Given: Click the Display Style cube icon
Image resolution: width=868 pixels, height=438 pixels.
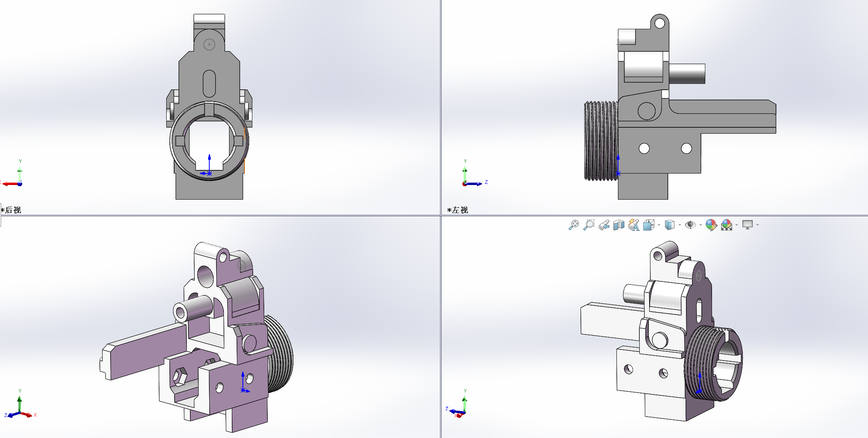Looking at the screenshot, I should point(669,225).
